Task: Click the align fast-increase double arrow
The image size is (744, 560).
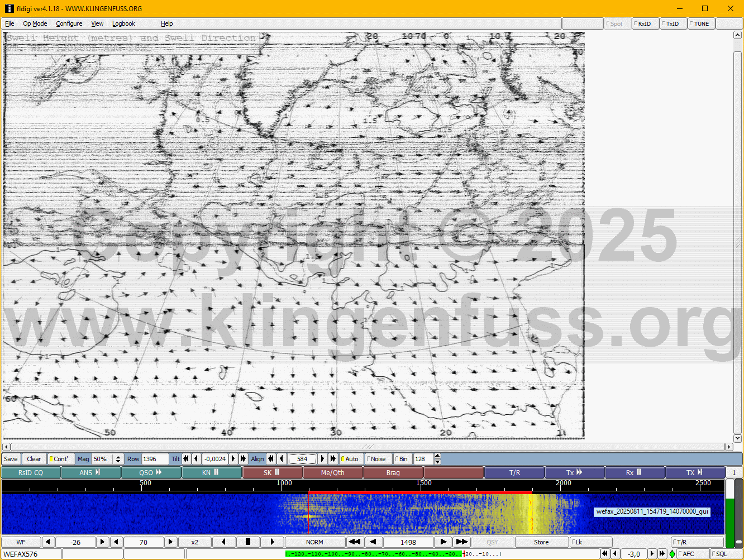Action: pyautogui.click(x=333, y=459)
